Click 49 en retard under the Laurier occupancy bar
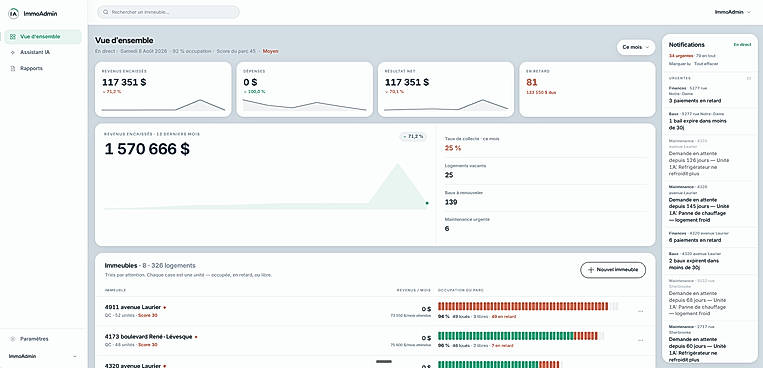This screenshot has width=763, height=368. coord(504,316)
